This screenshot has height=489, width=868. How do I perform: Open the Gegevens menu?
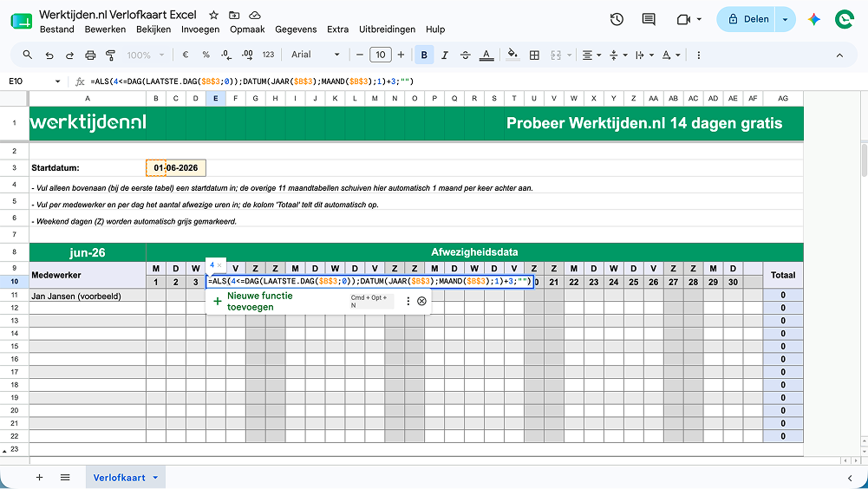[296, 29]
